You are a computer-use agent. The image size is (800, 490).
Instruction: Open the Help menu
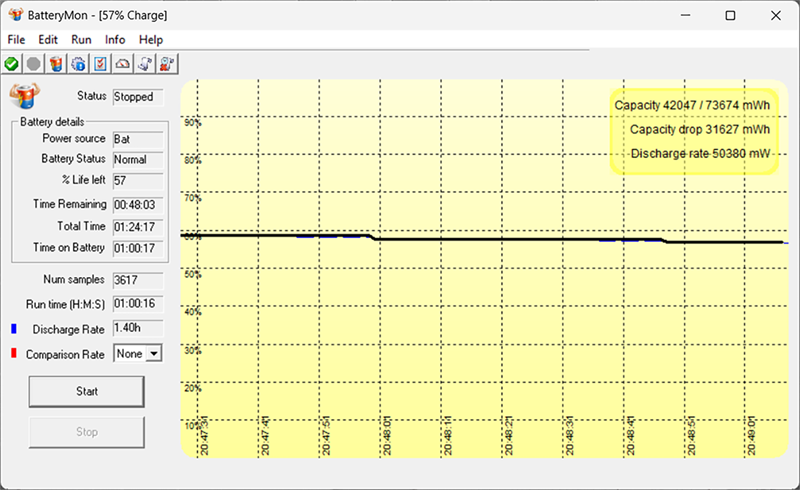151,39
